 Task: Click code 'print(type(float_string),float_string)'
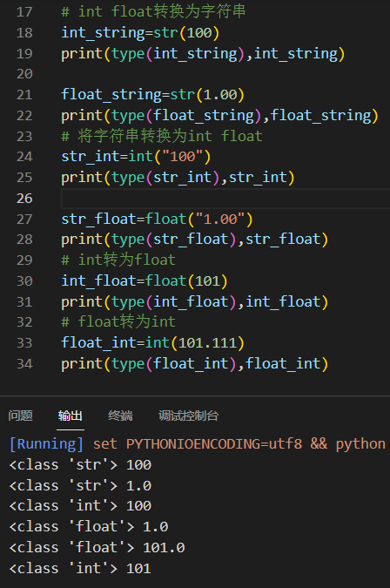(220, 115)
